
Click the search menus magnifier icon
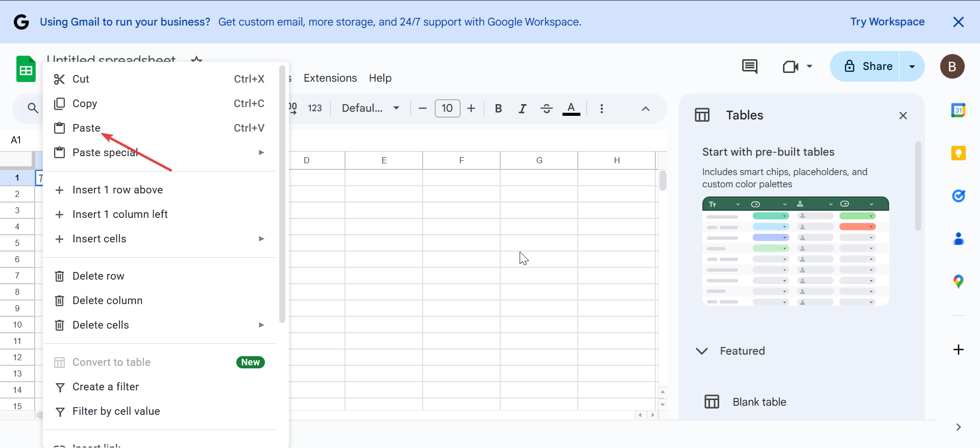(33, 108)
